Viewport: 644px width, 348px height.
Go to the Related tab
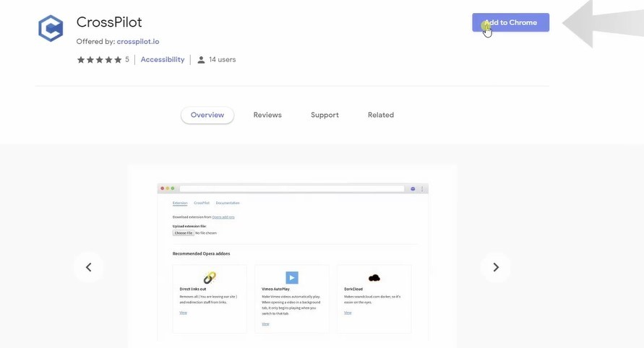(x=381, y=115)
